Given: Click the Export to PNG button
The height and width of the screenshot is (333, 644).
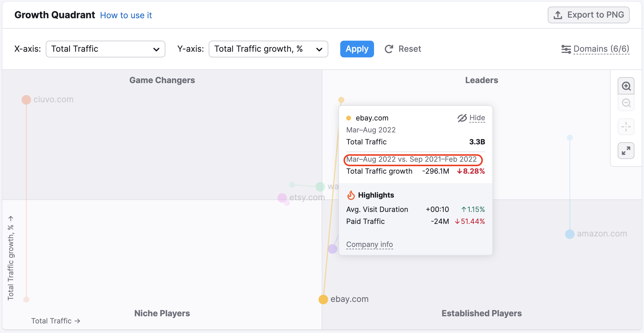Looking at the screenshot, I should point(588,15).
